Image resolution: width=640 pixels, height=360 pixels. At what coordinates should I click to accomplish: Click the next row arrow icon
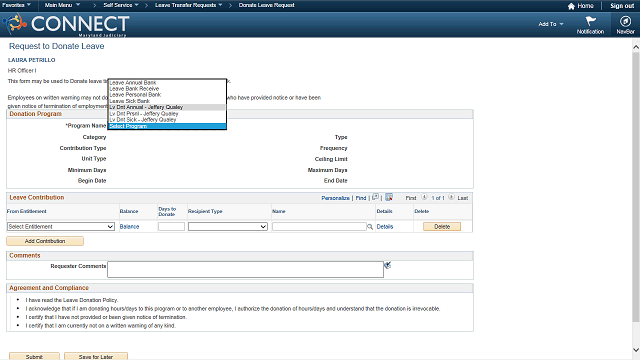[451, 197]
